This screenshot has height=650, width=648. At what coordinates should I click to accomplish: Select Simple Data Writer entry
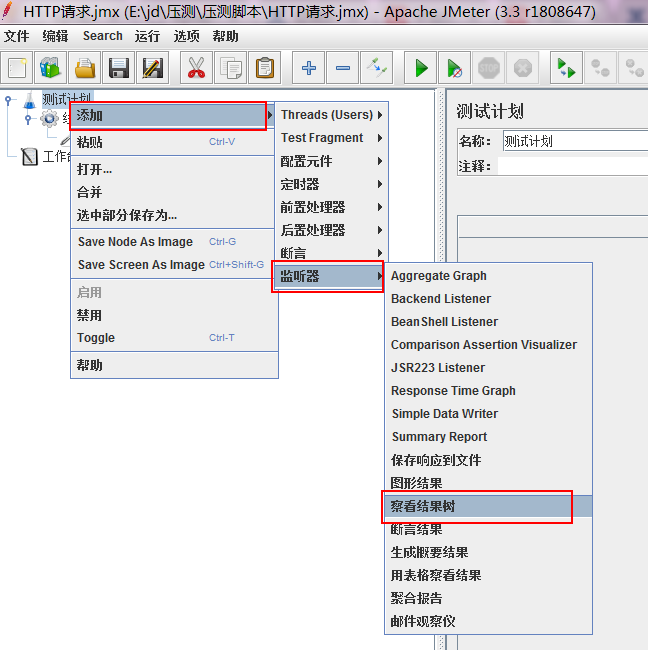pos(488,414)
